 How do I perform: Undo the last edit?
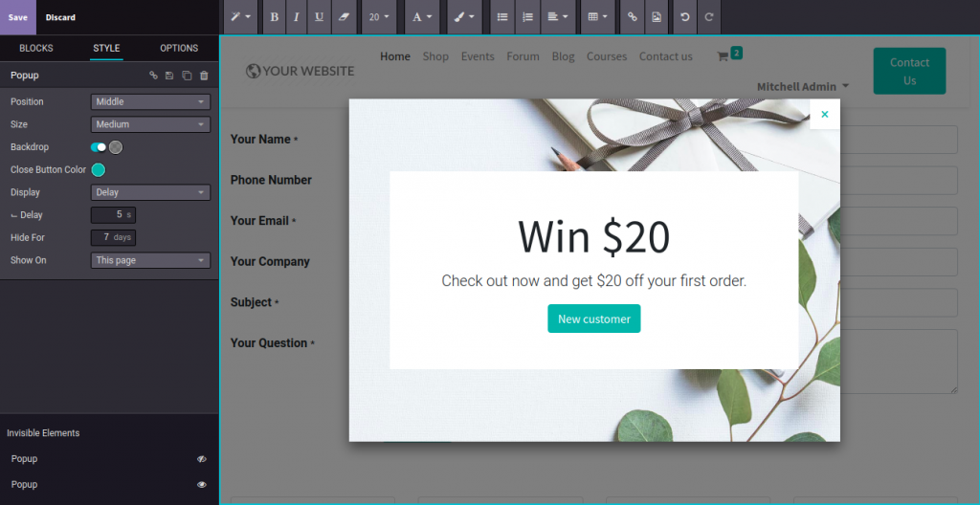pyautogui.click(x=684, y=17)
